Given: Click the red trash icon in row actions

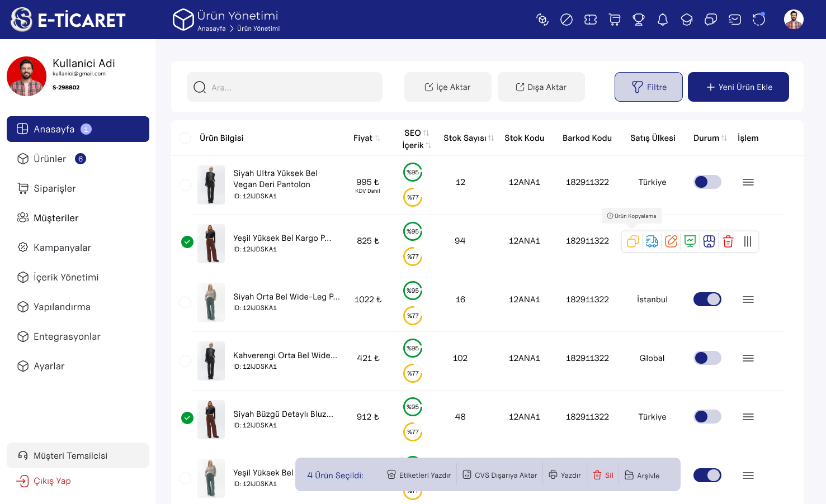Looking at the screenshot, I should coord(728,241).
